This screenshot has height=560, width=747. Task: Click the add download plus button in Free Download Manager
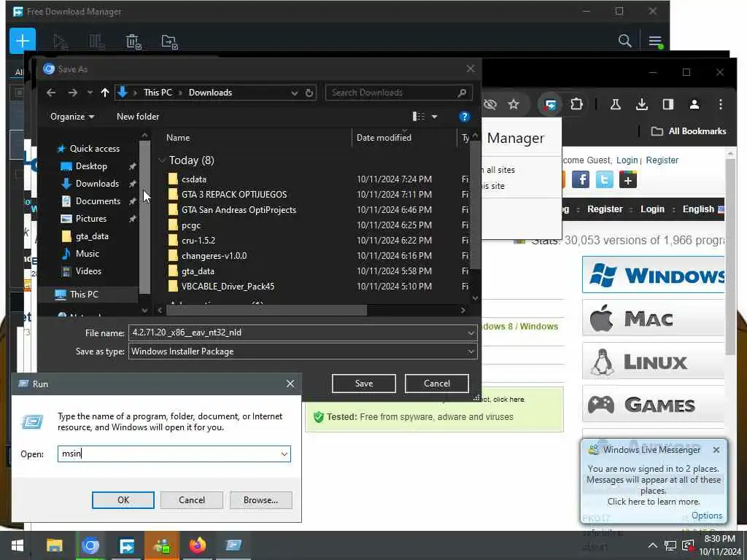click(23, 41)
